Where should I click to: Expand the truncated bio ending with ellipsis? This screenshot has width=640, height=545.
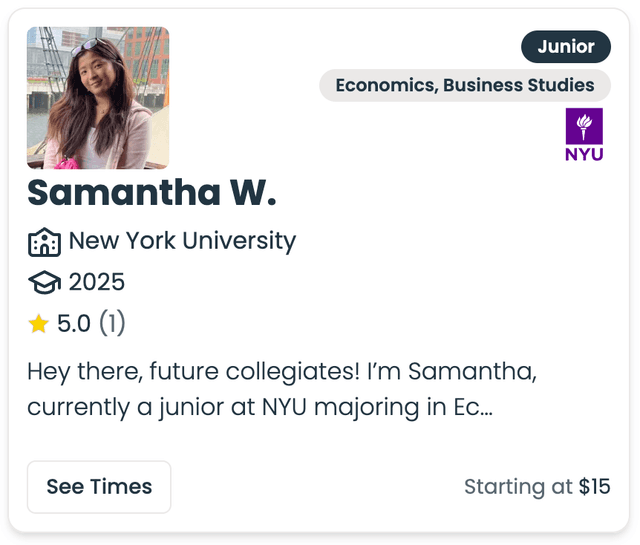[x=282, y=389]
